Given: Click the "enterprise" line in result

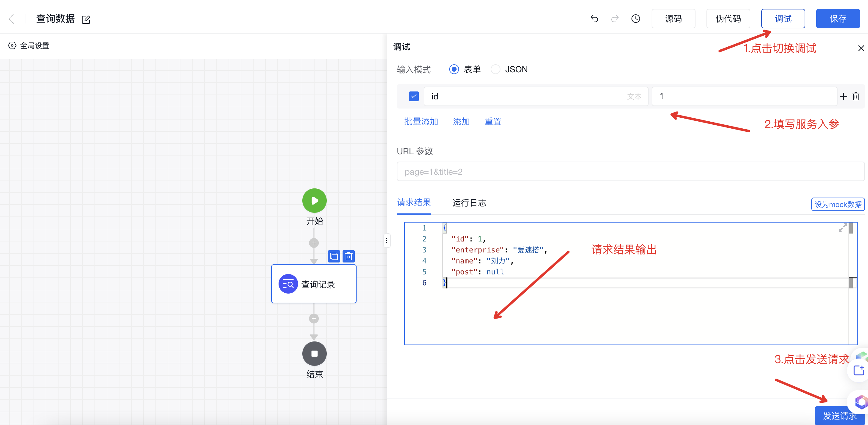Looking at the screenshot, I should point(499,250).
